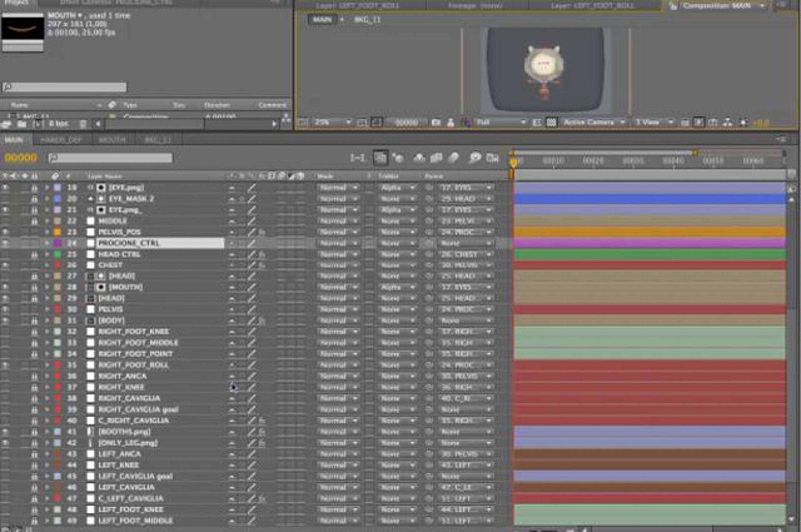Viewport: 801px width, 532px height.
Task: Expand the EYE_MASK 2 layer
Action: coord(47,199)
